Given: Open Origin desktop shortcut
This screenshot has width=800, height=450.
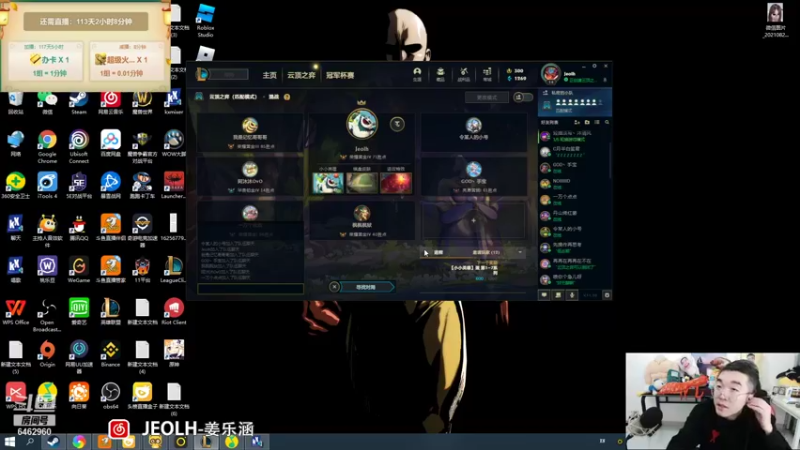Looking at the screenshot, I should click(x=47, y=354).
